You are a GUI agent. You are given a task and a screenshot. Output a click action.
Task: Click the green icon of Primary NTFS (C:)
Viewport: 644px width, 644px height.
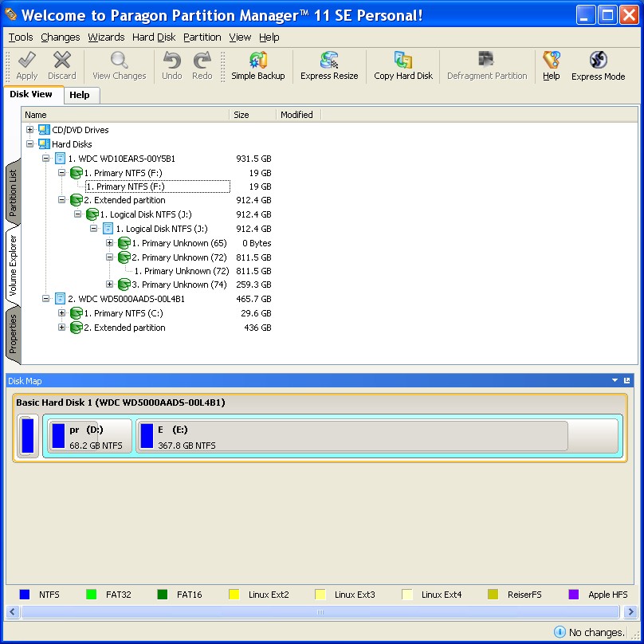77,313
